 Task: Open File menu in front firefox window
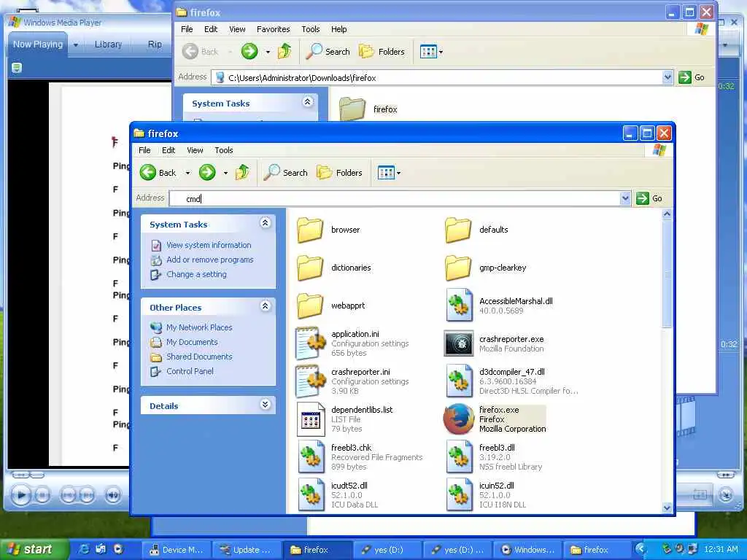(144, 150)
